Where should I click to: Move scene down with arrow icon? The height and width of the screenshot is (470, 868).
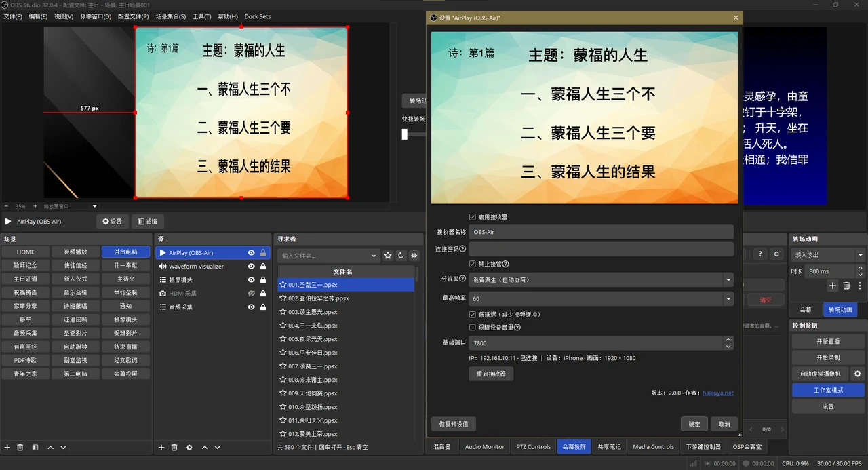(63, 448)
